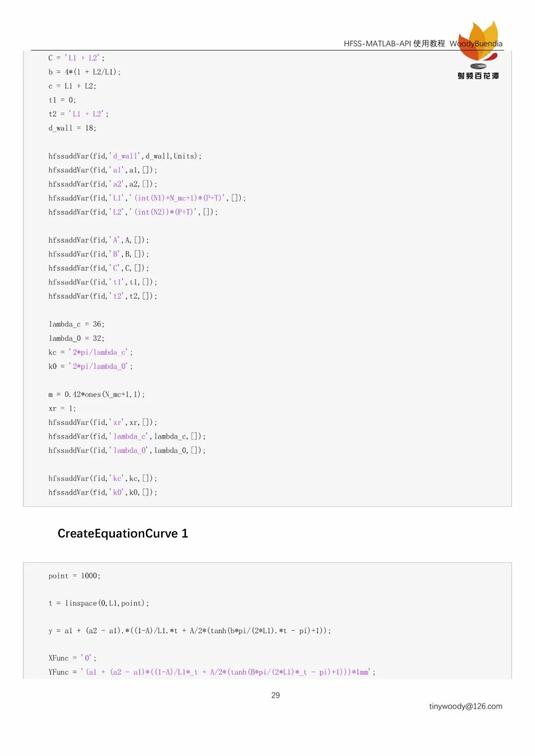Click the "point = 1000;" code line
Viewport: 535px width, 756px height.
pos(74,576)
